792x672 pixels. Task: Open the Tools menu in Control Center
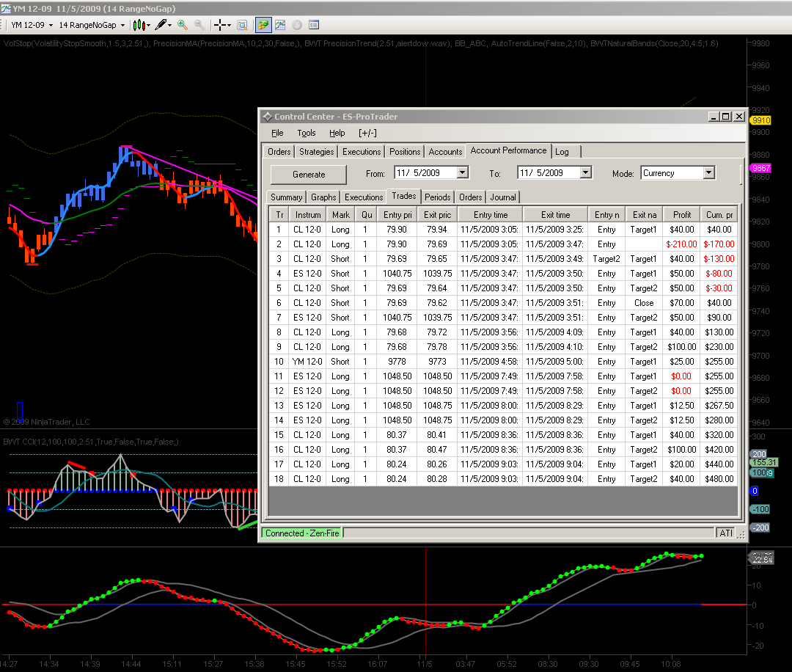click(x=306, y=133)
